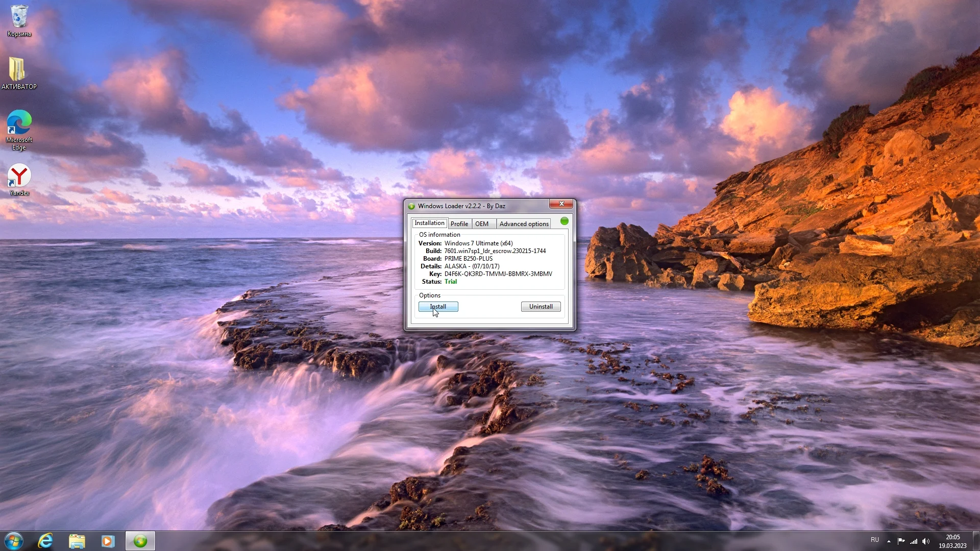The image size is (980, 551).
Task: Show hidden tray icons arrow
Action: tap(889, 541)
